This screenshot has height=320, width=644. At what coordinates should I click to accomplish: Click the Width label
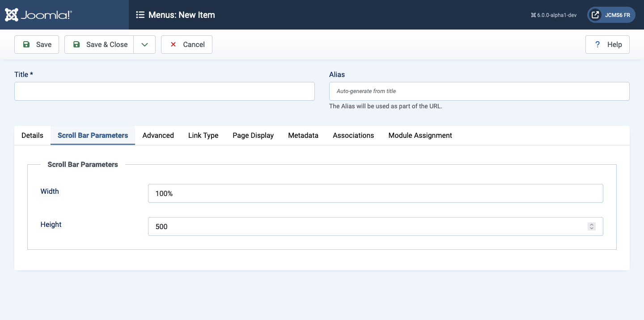coord(50,191)
